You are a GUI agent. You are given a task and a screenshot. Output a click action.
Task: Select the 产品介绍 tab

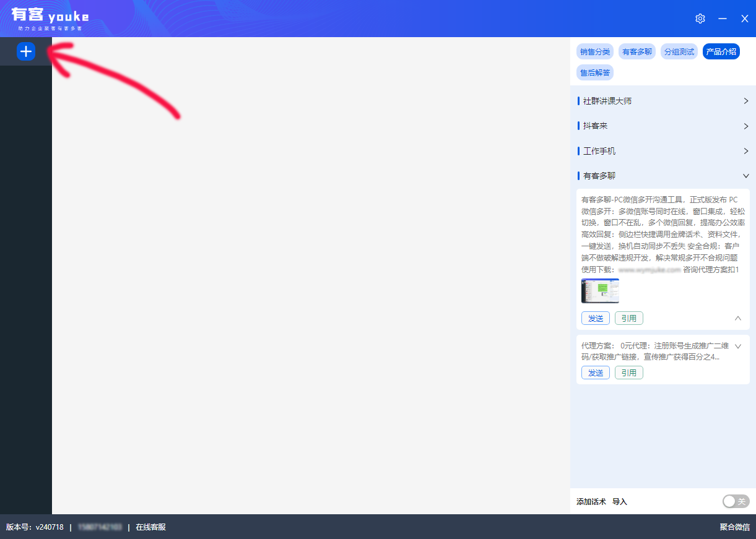tap(721, 52)
